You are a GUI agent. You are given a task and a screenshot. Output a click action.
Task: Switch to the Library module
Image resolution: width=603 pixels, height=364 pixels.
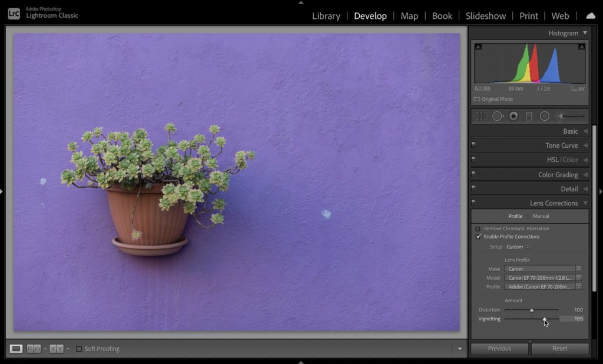(326, 16)
